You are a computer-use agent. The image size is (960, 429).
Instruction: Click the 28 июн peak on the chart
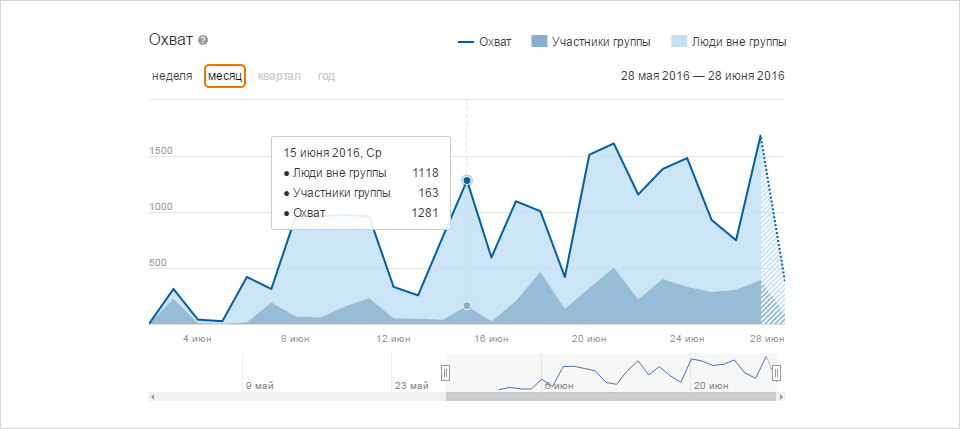click(760, 136)
